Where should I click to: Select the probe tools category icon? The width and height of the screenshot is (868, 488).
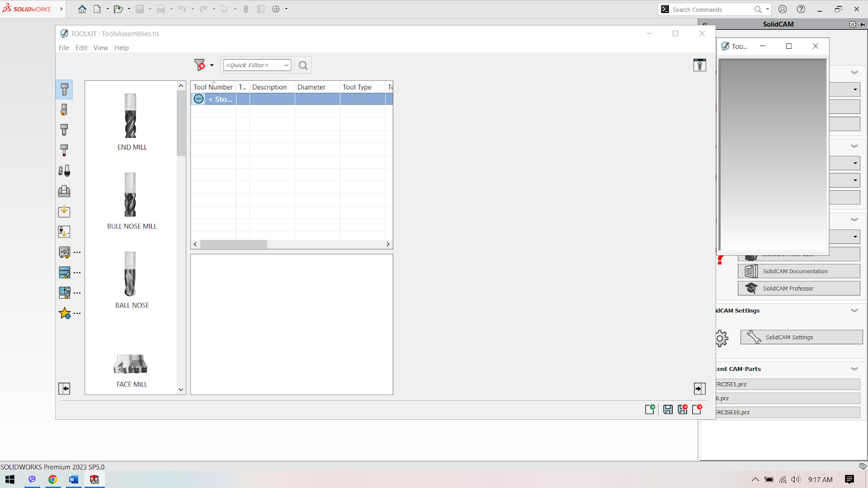(x=64, y=150)
